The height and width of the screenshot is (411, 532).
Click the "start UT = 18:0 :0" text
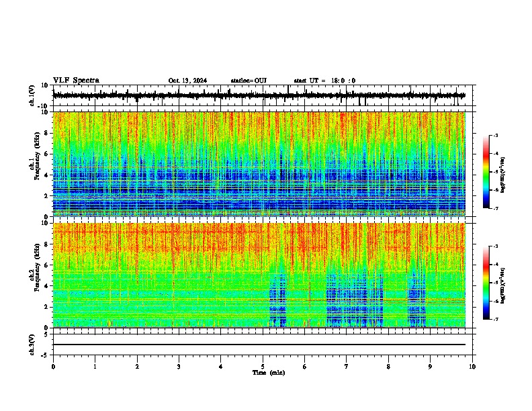click(x=324, y=81)
